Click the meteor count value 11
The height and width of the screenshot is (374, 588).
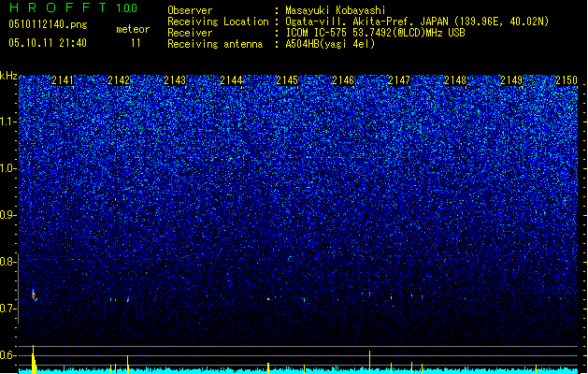click(136, 43)
